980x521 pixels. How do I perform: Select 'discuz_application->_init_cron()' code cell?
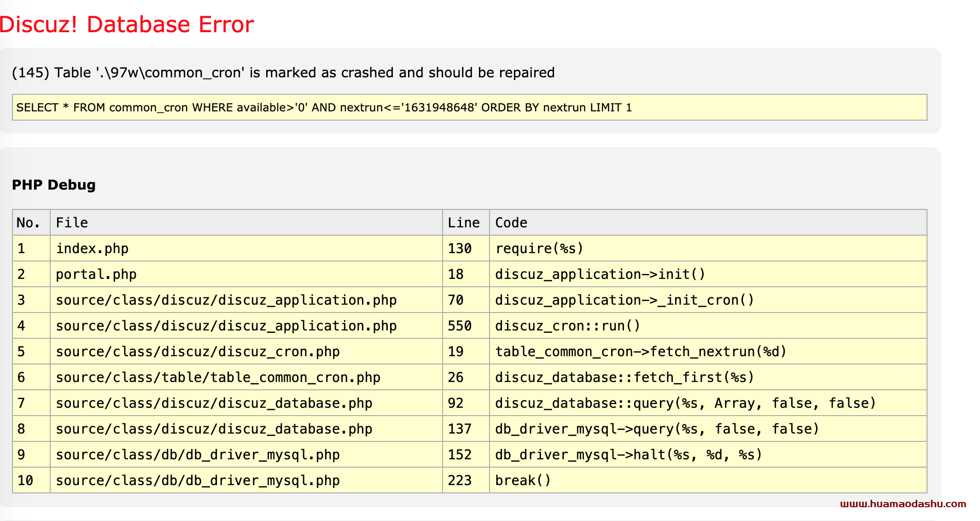point(708,300)
